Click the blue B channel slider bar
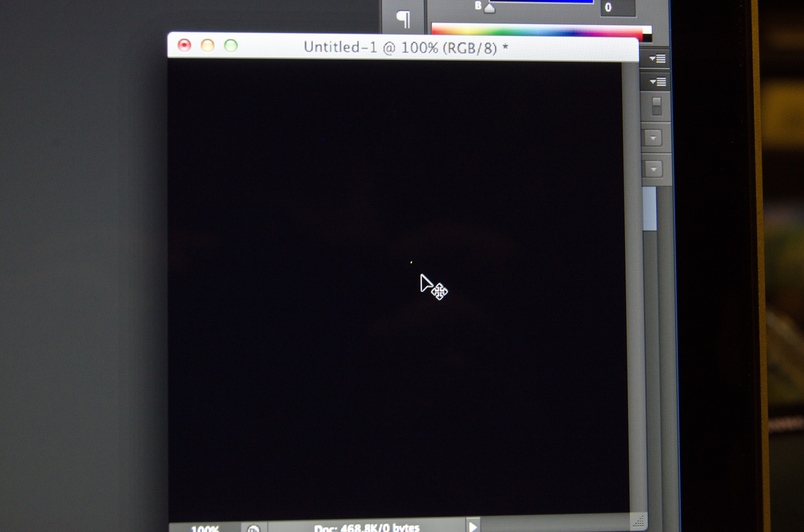This screenshot has width=804, height=532. click(542, 2)
